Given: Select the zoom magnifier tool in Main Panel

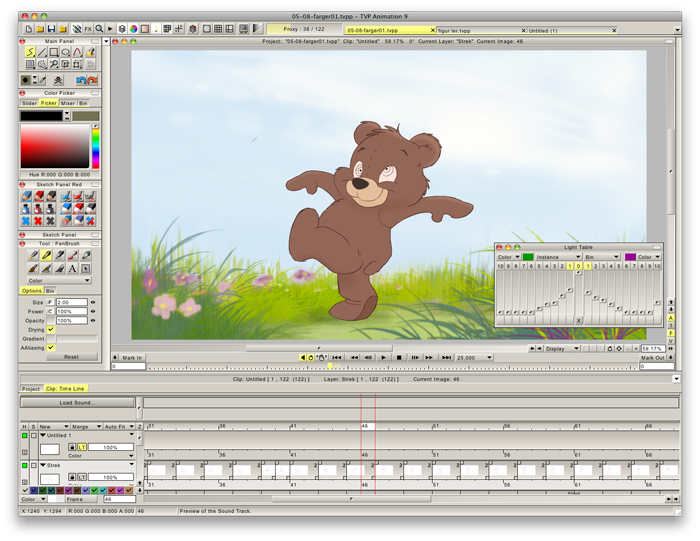Looking at the screenshot, I should (54, 64).
